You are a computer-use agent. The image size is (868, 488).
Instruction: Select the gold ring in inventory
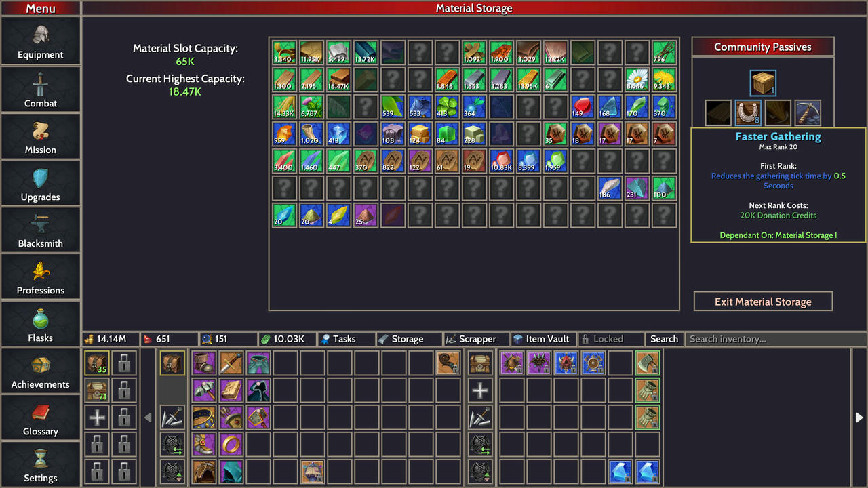(x=231, y=445)
